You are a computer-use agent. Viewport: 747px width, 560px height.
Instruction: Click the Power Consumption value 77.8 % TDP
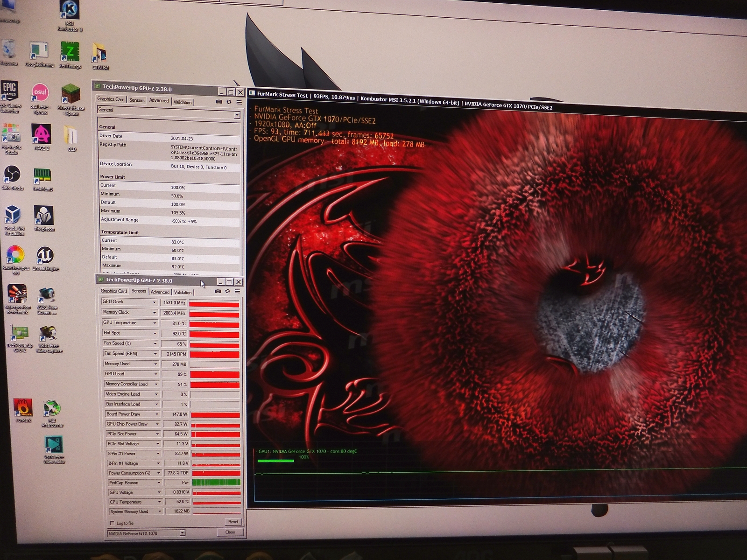pyautogui.click(x=177, y=473)
